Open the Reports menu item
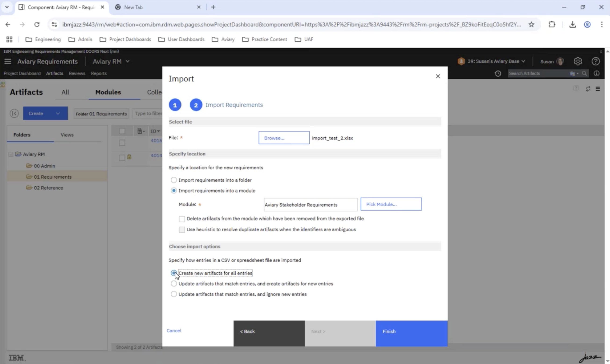Image resolution: width=610 pixels, height=364 pixels. [99, 73]
